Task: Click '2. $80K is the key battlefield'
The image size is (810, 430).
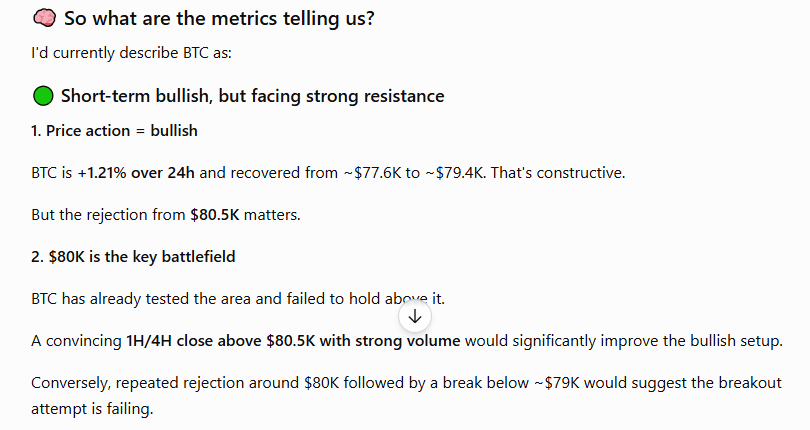Action: 133,257
